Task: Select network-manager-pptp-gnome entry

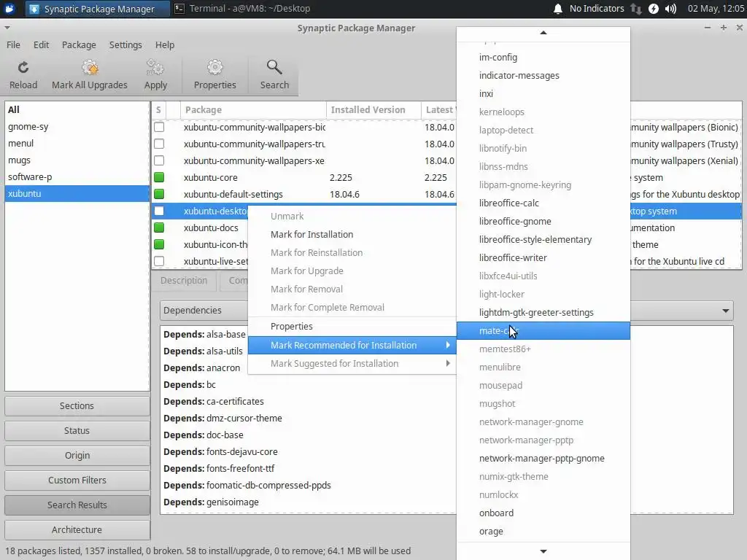Action: (x=543, y=459)
